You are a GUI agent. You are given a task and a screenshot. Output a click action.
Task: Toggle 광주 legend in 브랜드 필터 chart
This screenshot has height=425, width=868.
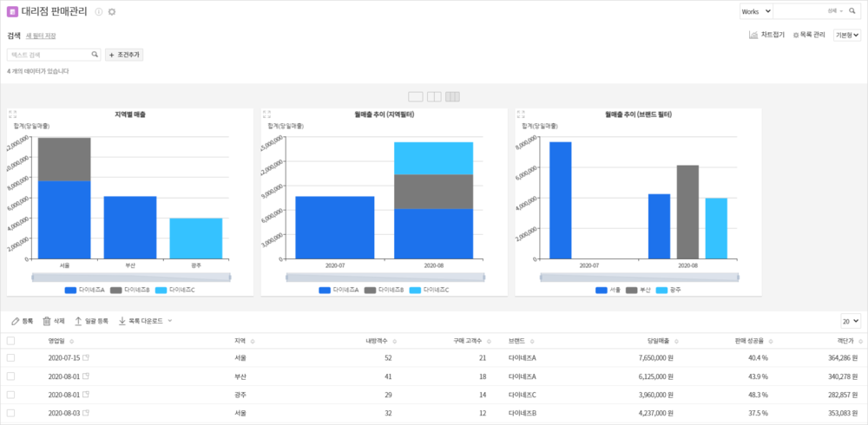point(668,290)
